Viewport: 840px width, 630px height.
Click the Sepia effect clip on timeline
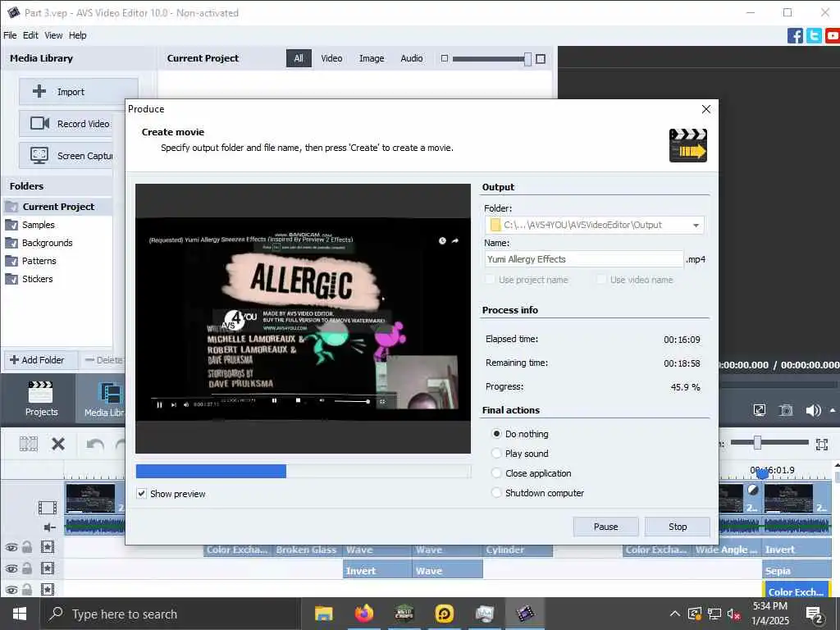pyautogui.click(x=797, y=571)
